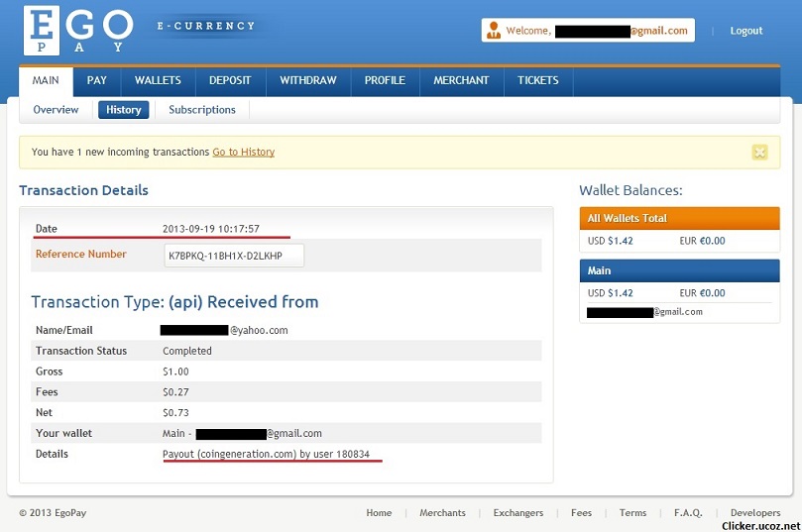Open the F.A.Q. footer link
This screenshot has width=802, height=532.
click(688, 512)
